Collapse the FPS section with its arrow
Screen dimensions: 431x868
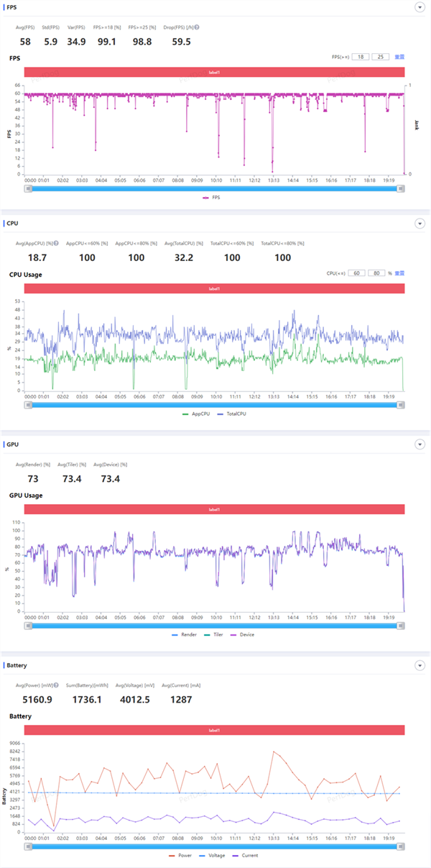point(420,7)
